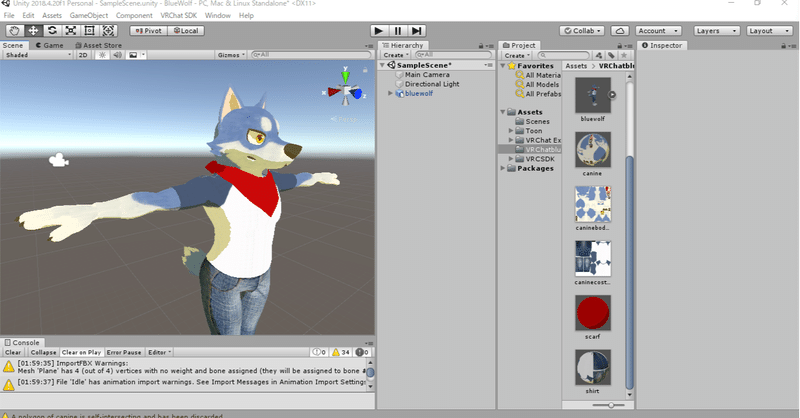Open the Collab dropdown
Viewport: 800px width, 418px height.
[582, 31]
